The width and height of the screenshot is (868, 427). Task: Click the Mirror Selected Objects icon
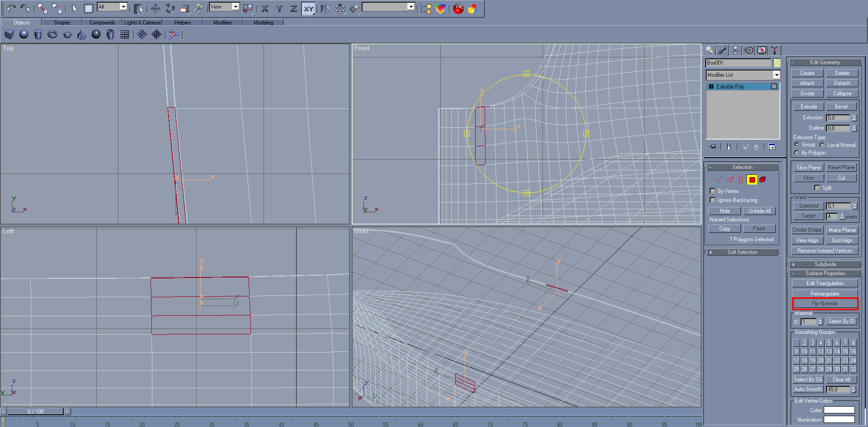[x=325, y=8]
